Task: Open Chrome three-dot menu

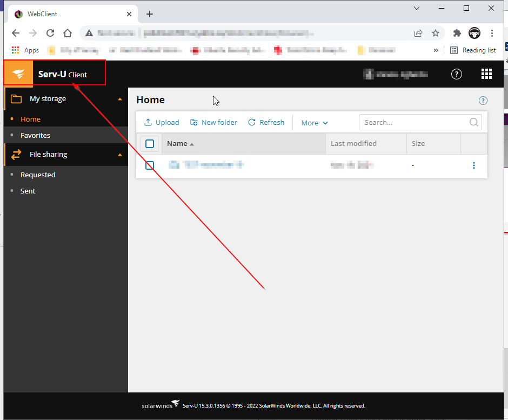Action: point(492,33)
